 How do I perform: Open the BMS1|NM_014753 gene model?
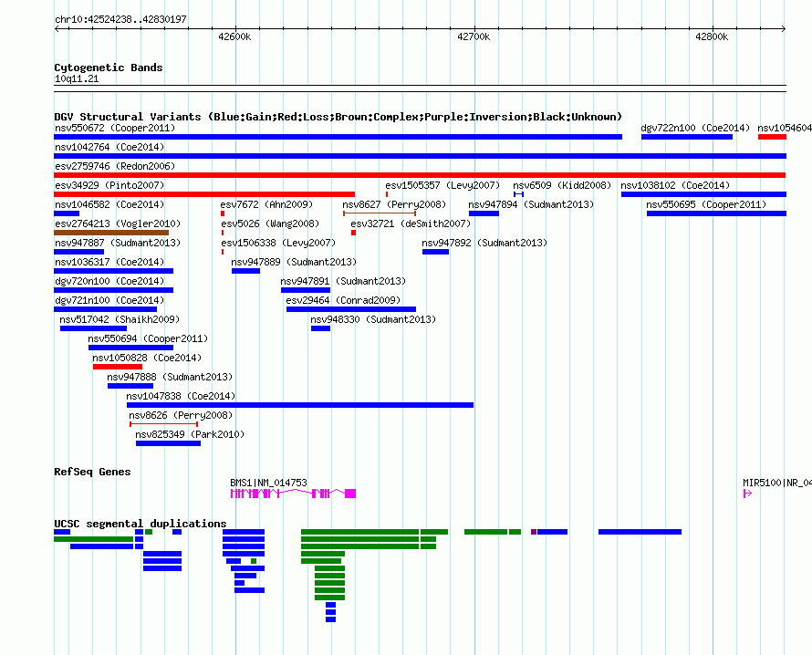[293, 494]
